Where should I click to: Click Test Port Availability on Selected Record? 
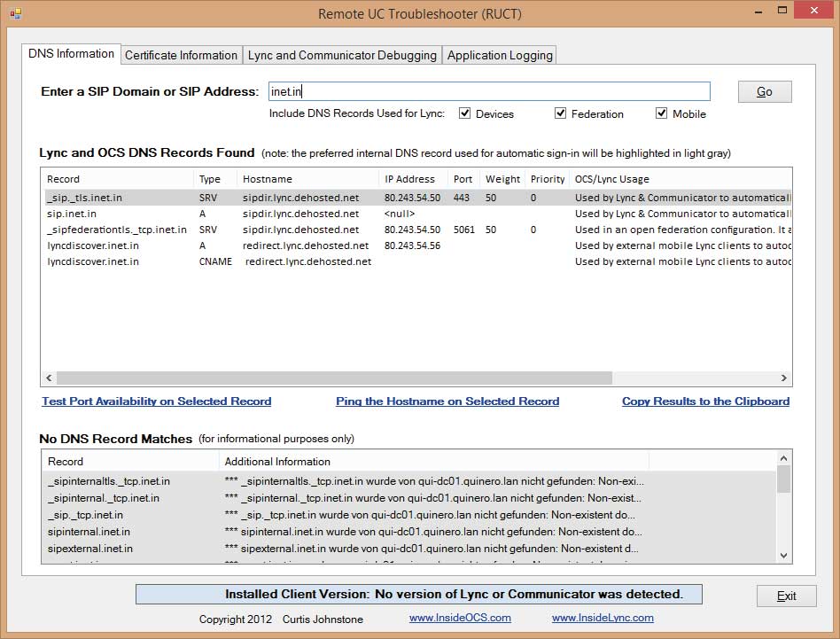[x=157, y=401]
